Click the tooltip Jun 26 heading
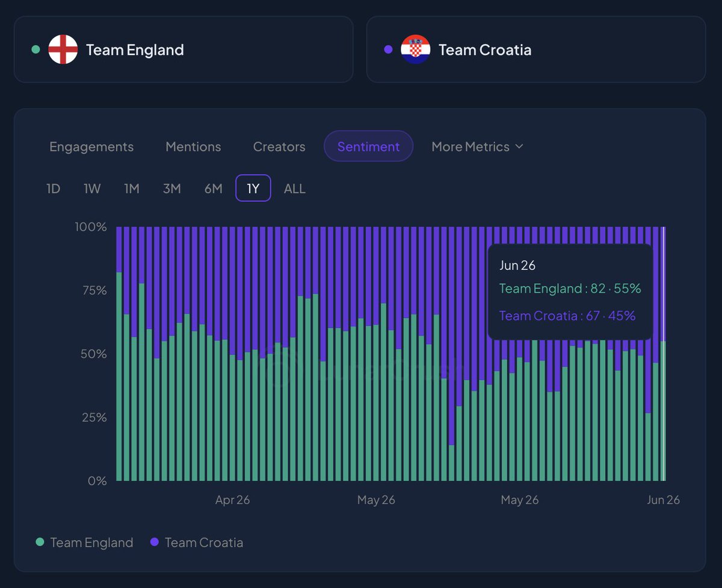 517,265
